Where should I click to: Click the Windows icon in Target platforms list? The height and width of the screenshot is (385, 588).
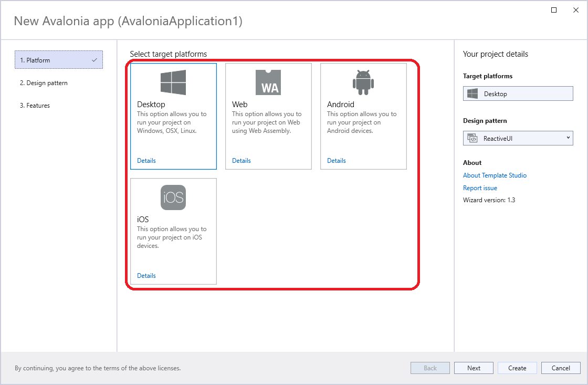[472, 93]
